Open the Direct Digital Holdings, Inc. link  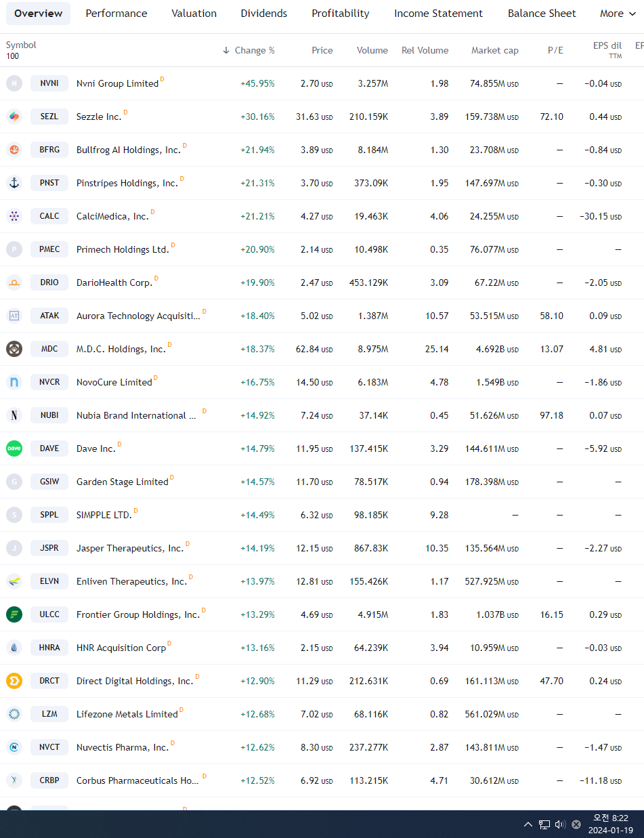point(135,682)
